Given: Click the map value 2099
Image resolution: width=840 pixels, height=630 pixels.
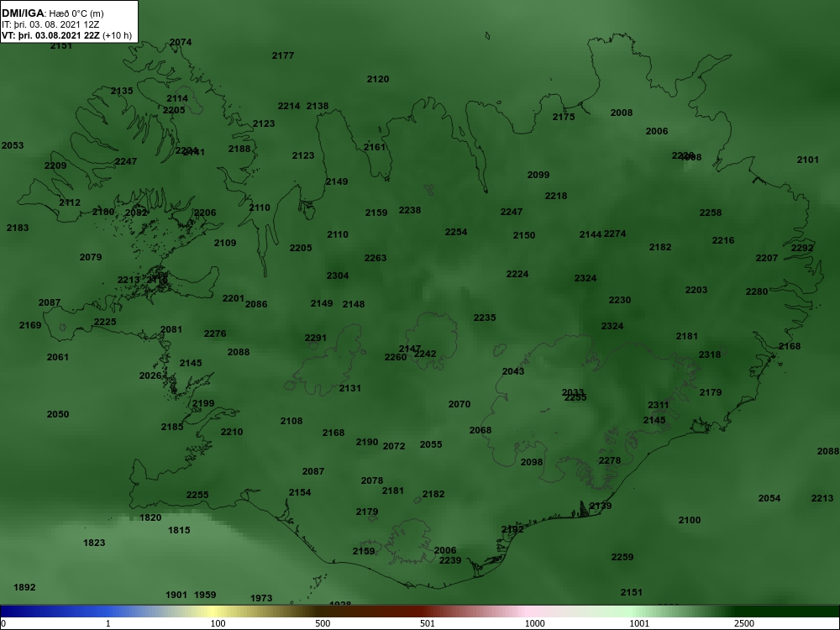Looking at the screenshot, I should coord(538,176).
